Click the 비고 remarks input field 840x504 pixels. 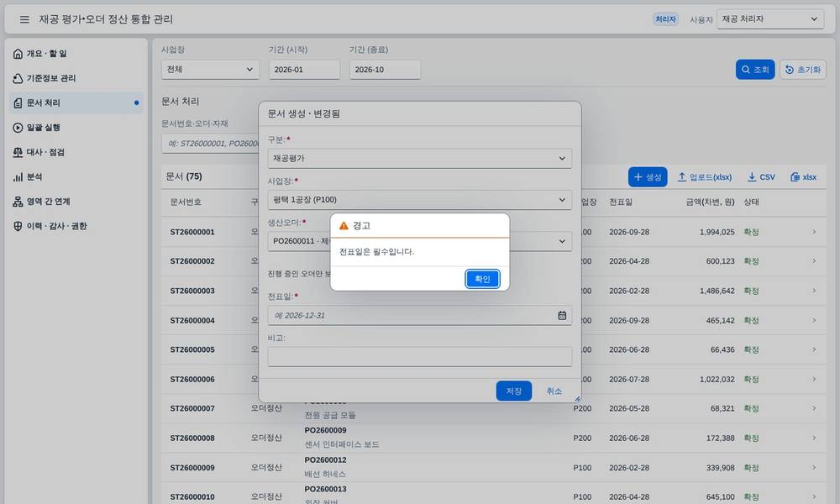[419, 357]
